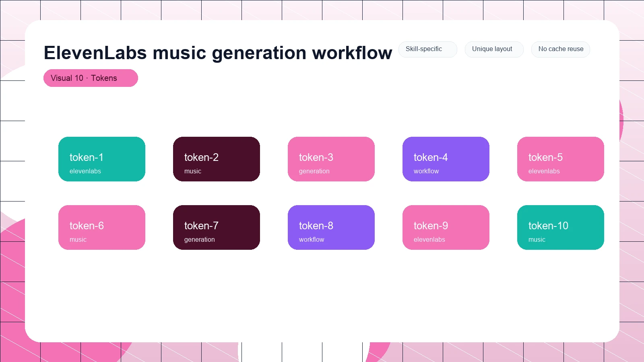This screenshot has height=362, width=644.
Task: Open the token-3 generation card
Action: point(331,159)
